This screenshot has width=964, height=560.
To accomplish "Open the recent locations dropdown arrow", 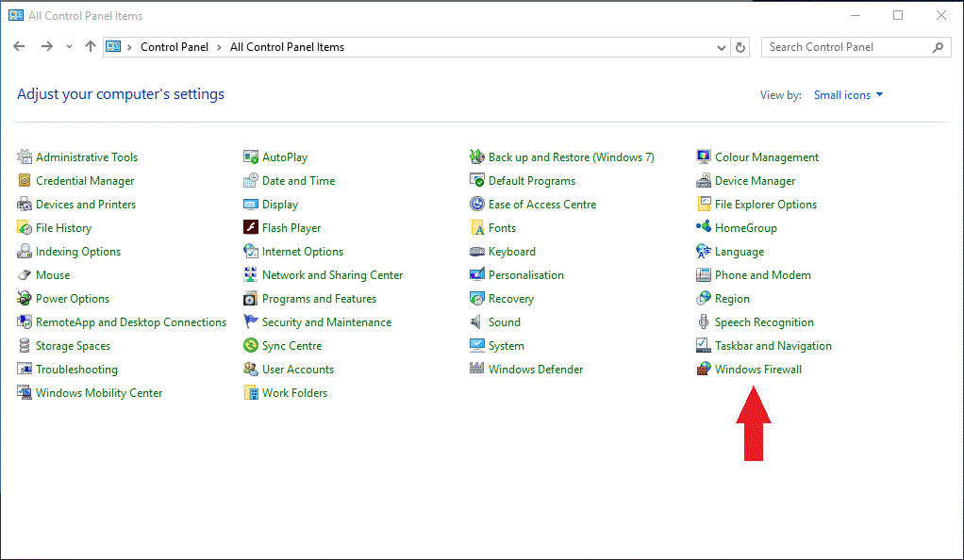I will (x=69, y=47).
